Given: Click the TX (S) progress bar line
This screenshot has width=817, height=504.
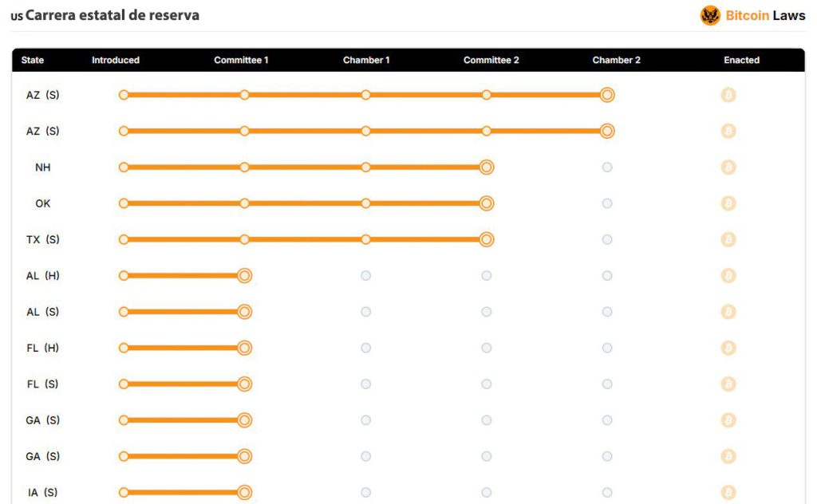Looking at the screenshot, I should [305, 239].
